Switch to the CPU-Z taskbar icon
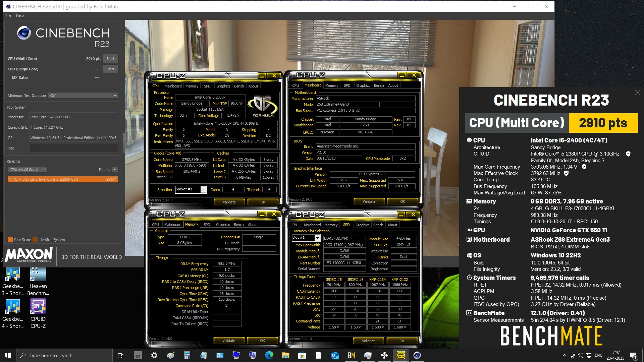The image size is (644, 362). [x=400, y=355]
